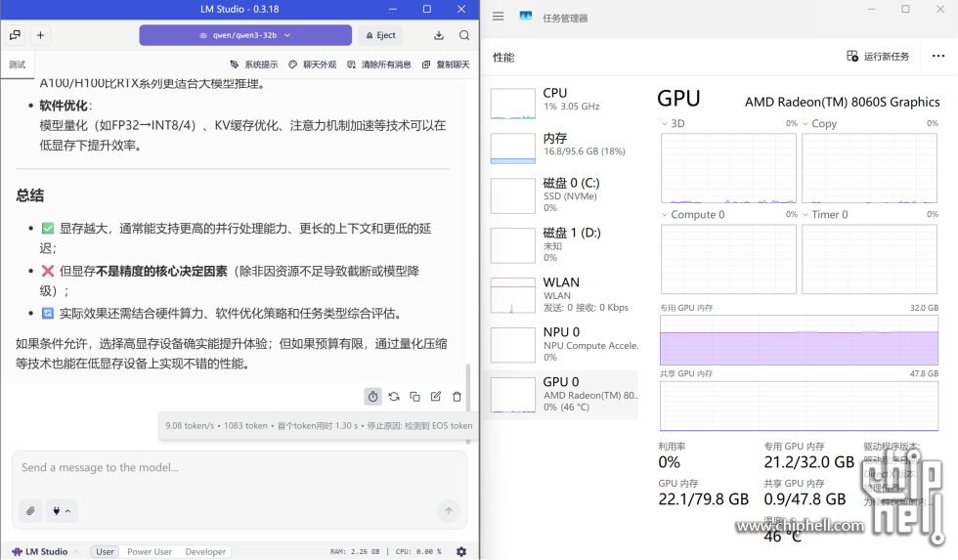
Task: Open the plug integrations menu
Action: (62, 510)
